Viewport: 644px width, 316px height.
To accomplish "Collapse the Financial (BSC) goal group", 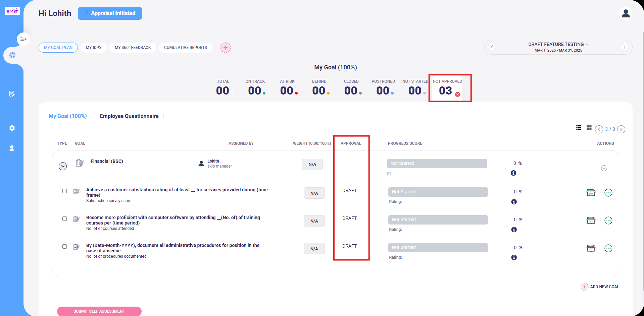I will (x=63, y=166).
